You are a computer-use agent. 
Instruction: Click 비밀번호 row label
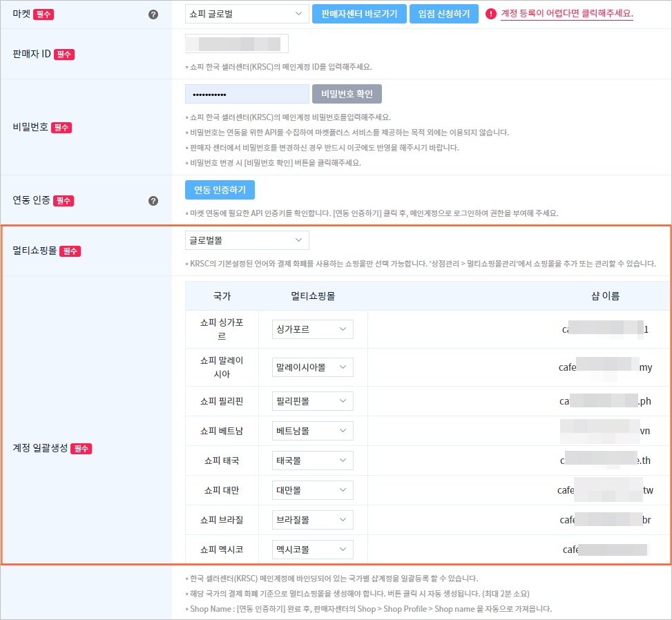(30, 127)
